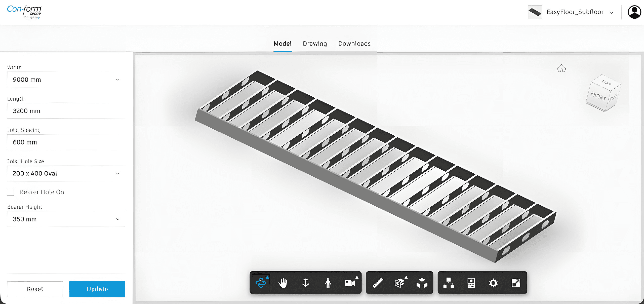Screen dimensions: 644x304
Task: Select the Orbit tool in viewer toolbar
Action: (261, 283)
